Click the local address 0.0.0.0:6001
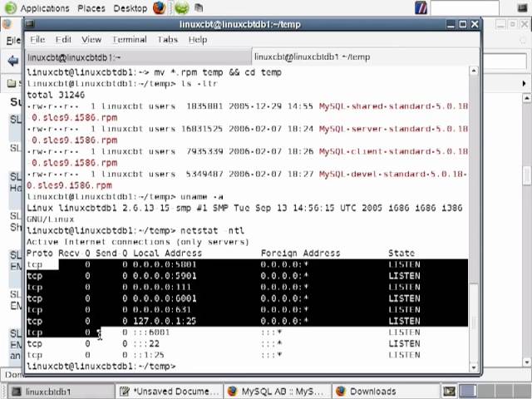532x399 pixels. (x=165, y=298)
